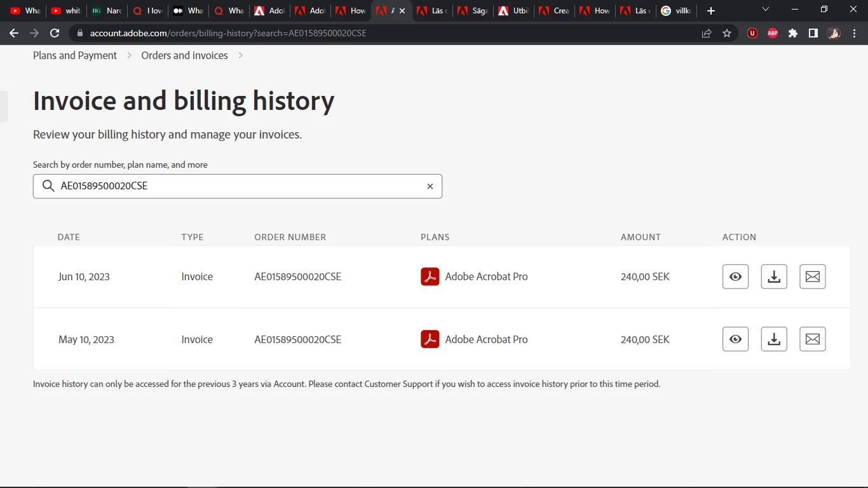Open the tab search chevron dropdown
The width and height of the screenshot is (868, 488).
[765, 10]
